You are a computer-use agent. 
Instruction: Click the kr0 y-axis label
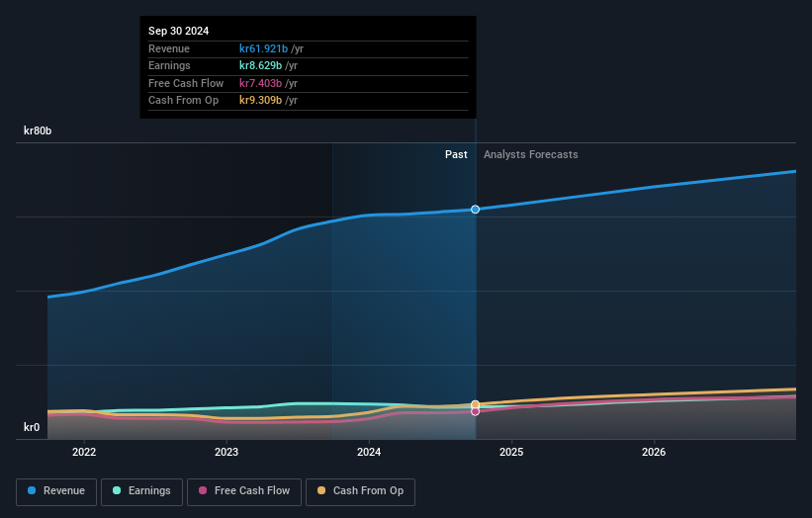pyautogui.click(x=32, y=427)
